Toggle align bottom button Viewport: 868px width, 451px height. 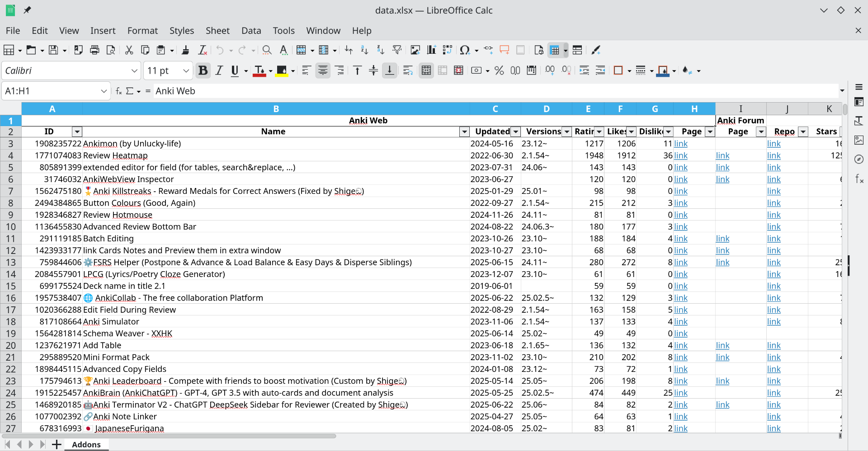pyautogui.click(x=389, y=70)
